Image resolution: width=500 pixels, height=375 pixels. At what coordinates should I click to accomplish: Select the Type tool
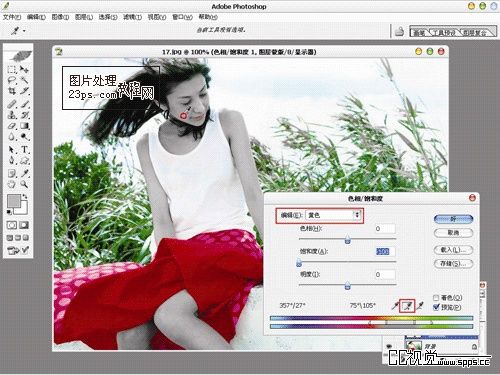pyautogui.click(x=24, y=150)
